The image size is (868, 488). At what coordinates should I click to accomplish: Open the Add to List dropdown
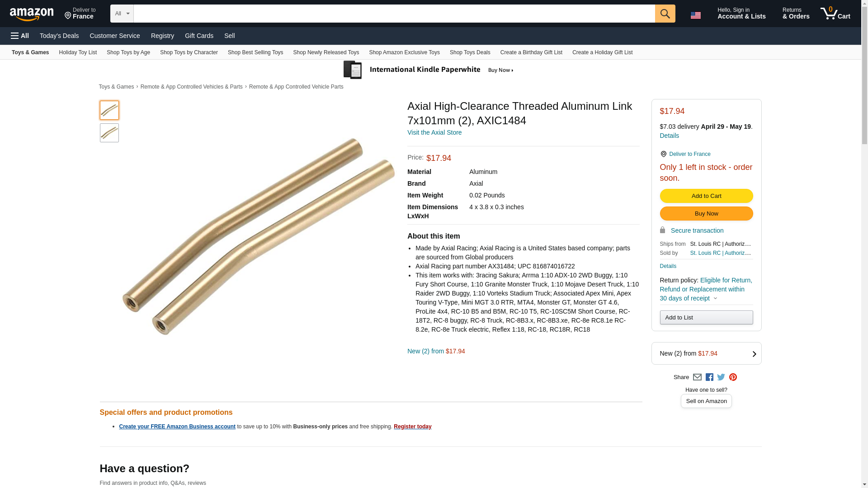(x=706, y=318)
